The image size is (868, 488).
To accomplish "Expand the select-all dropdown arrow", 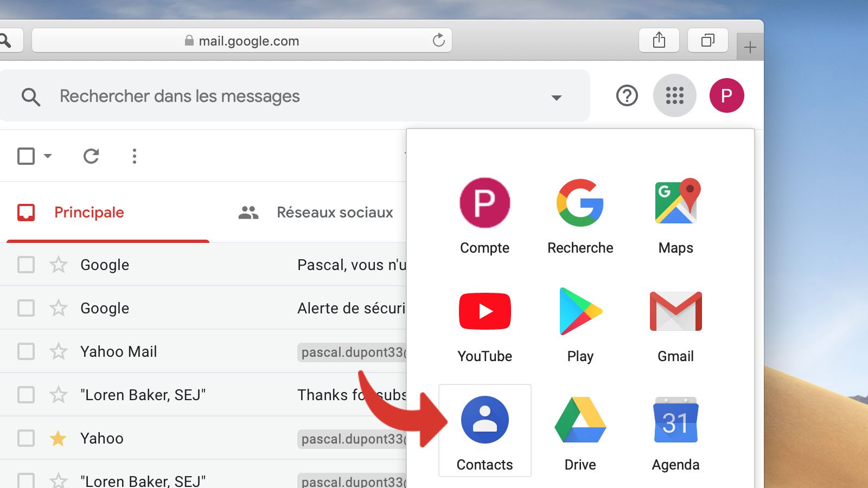I will [x=47, y=156].
